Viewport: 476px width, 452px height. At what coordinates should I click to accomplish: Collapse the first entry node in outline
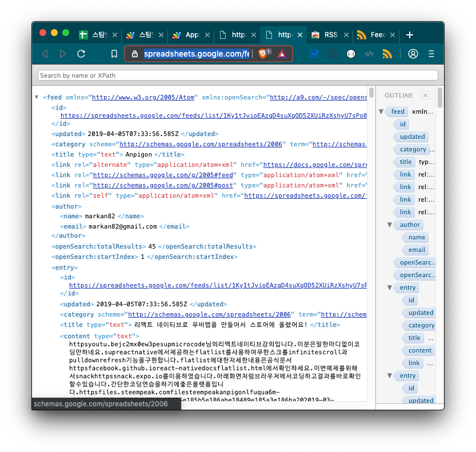click(x=390, y=287)
